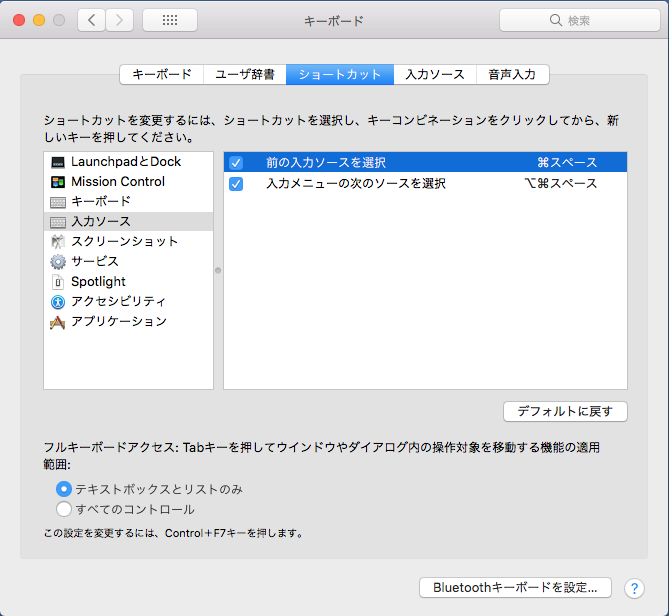Open the 入力ソース tab
Screen dimensions: 669x616
pyautogui.click(x=435, y=74)
